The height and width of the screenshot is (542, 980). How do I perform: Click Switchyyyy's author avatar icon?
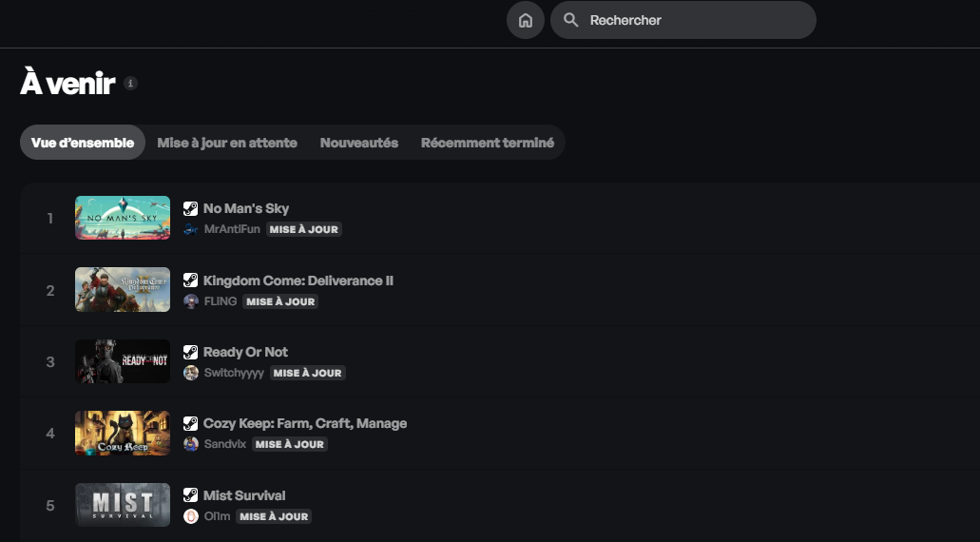(191, 373)
